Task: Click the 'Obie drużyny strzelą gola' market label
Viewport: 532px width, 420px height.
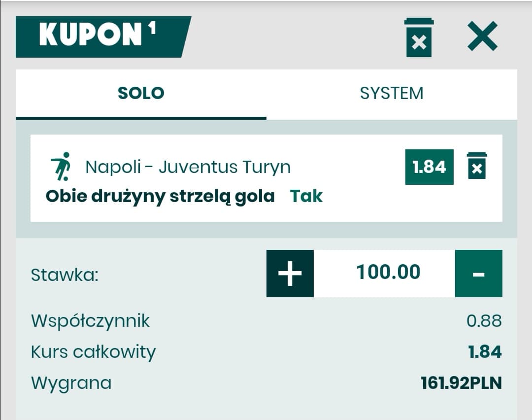Action: click(x=160, y=196)
